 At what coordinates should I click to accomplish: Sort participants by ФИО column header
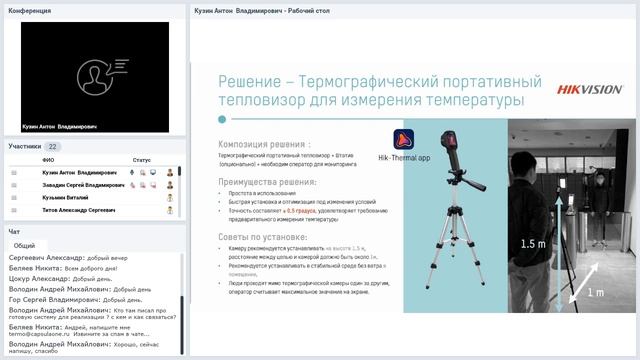[x=48, y=160]
